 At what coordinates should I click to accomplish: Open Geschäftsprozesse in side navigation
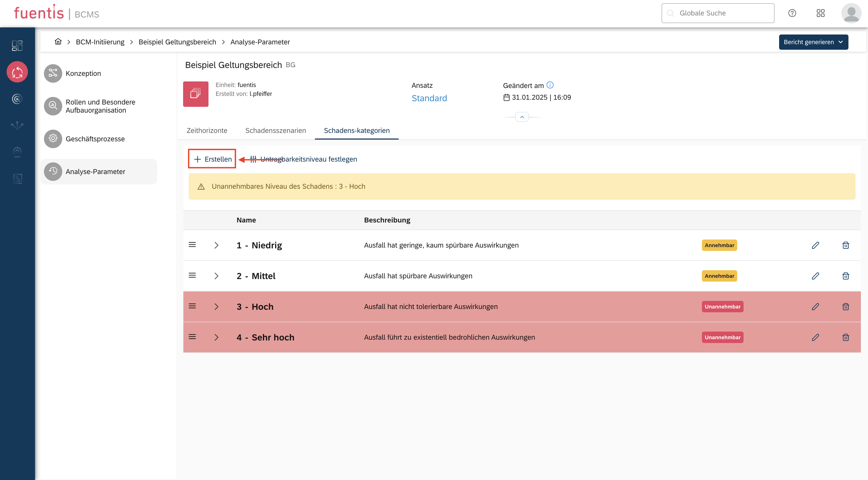pyautogui.click(x=95, y=139)
